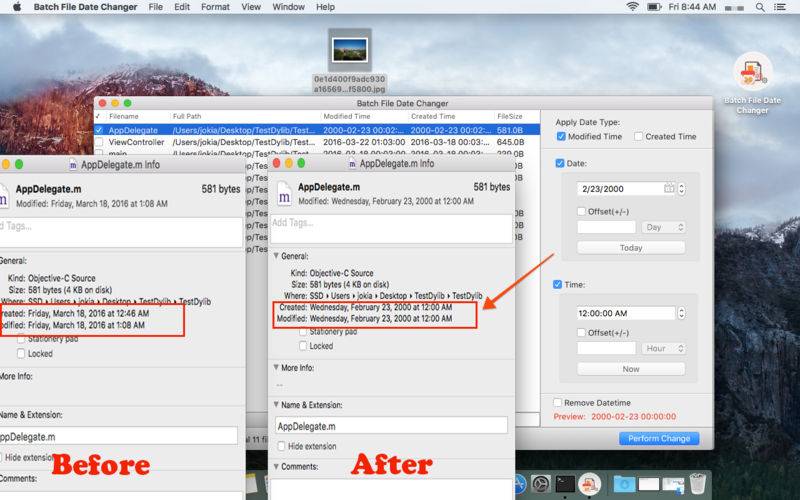Open Notification Center list icon
Image resolution: width=800 pixels, height=500 pixels.
point(780,7)
